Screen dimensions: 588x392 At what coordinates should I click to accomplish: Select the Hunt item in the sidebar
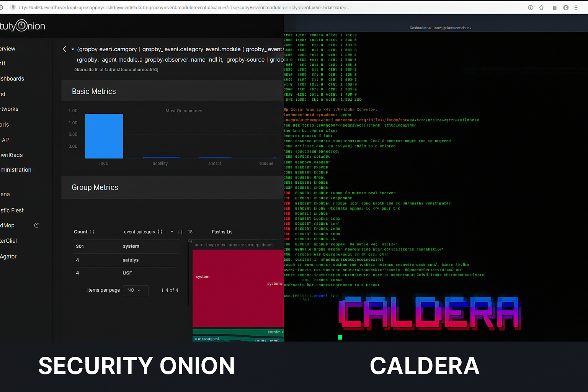pyautogui.click(x=4, y=63)
